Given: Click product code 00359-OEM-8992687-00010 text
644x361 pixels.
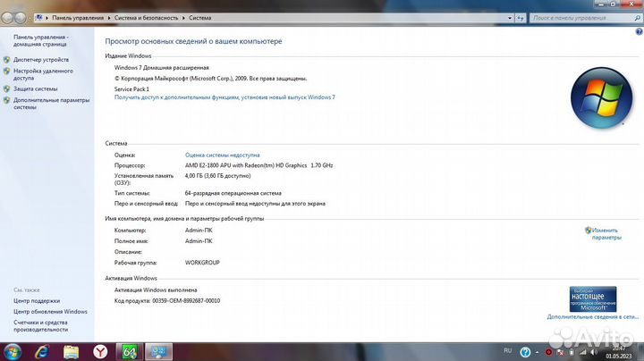Looking at the screenshot, I should pyautogui.click(x=186, y=301).
